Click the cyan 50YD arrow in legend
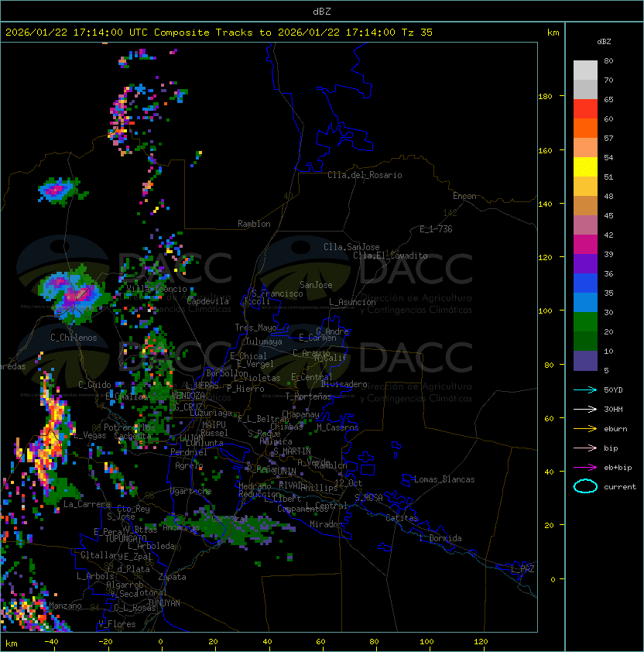644x652 pixels. click(x=585, y=389)
